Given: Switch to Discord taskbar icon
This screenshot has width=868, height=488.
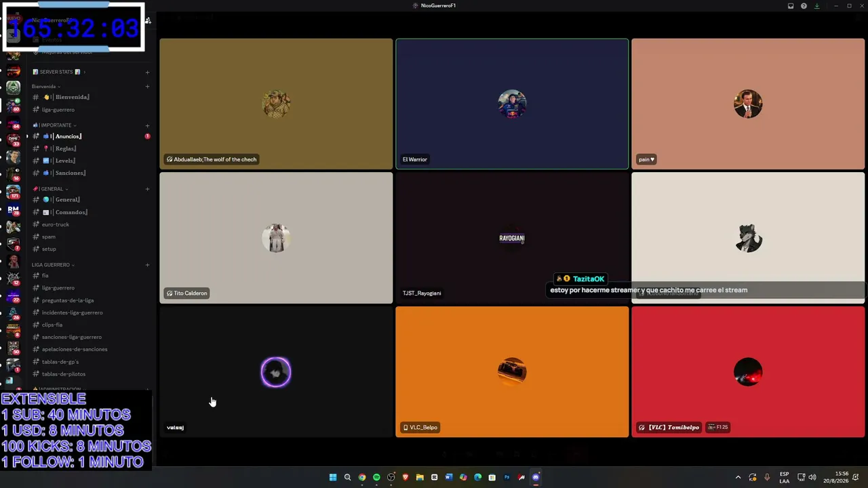Looking at the screenshot, I should coord(536,477).
